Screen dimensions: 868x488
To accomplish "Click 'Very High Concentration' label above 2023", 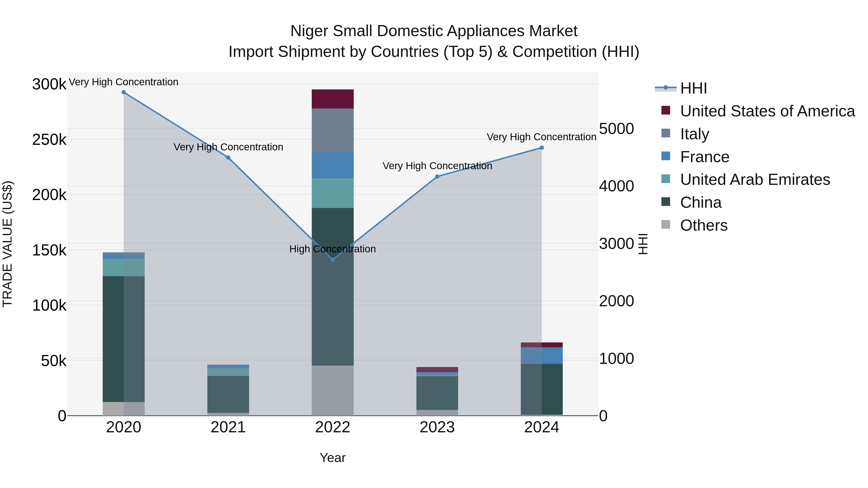I will (x=437, y=166).
